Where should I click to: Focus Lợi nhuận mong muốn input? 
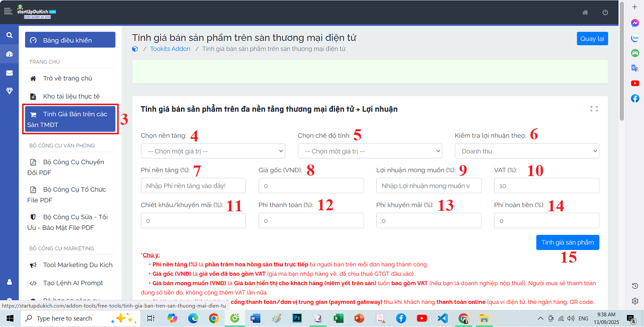tap(429, 186)
